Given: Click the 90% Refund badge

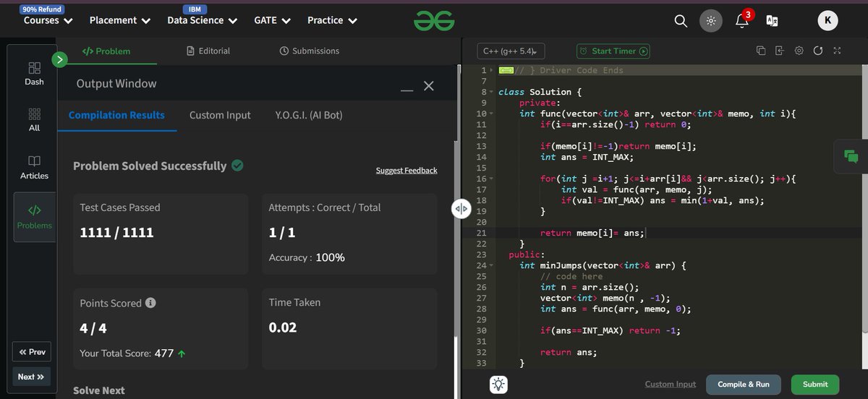Looking at the screenshot, I should point(42,9).
